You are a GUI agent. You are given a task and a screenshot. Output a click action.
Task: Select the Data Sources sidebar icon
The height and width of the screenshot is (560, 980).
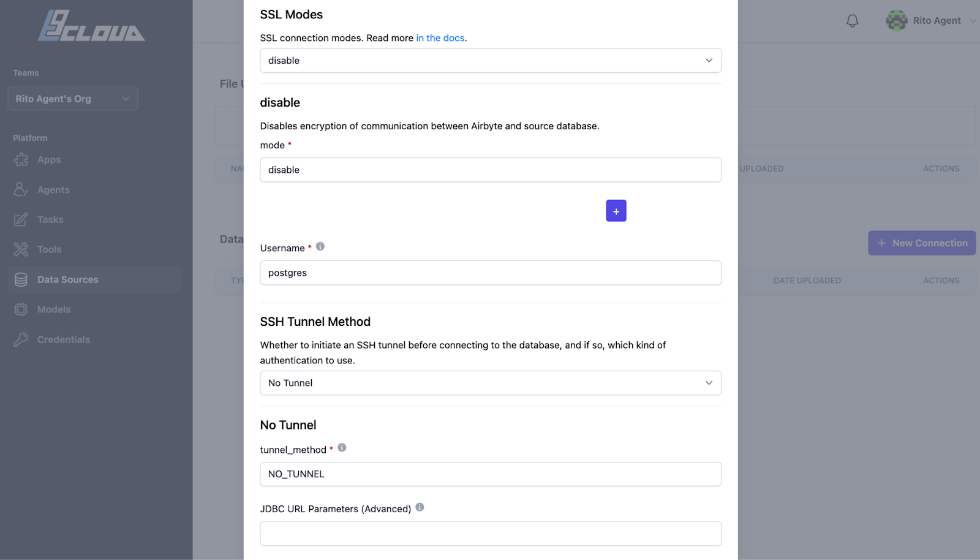20,279
